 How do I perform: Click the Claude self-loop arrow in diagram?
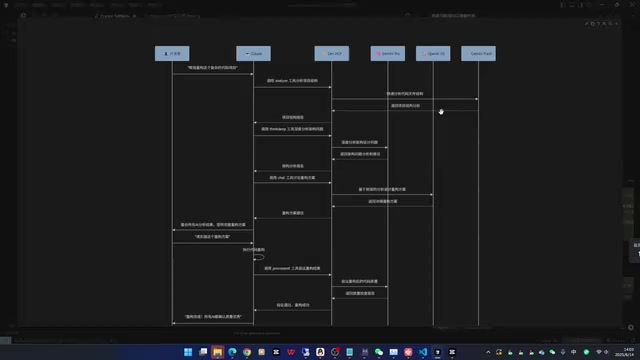(x=259, y=257)
